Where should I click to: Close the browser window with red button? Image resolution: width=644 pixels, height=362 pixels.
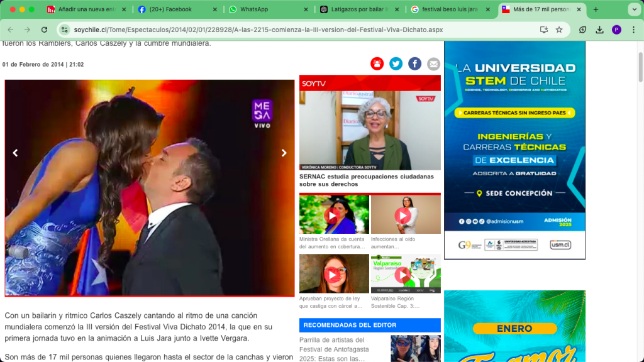[x=13, y=9]
